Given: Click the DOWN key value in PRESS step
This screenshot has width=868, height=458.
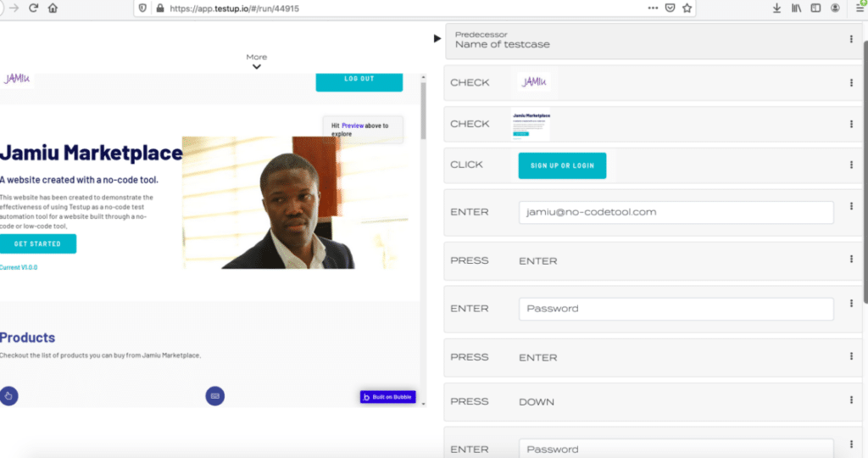Looking at the screenshot, I should 536,402.
